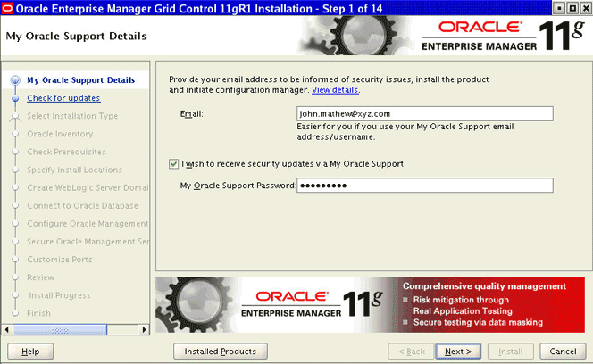Click the right arrow of the steps scrollbar

click(x=144, y=329)
